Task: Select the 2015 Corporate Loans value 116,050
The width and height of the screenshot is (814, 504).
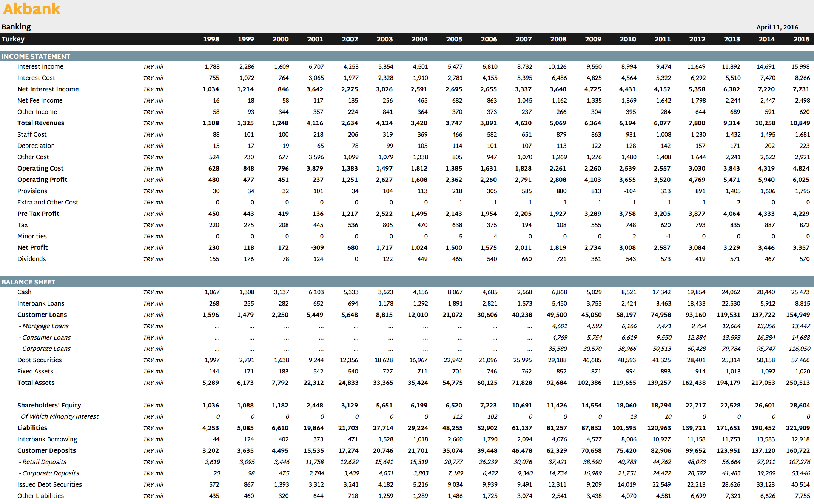Action: point(800,349)
